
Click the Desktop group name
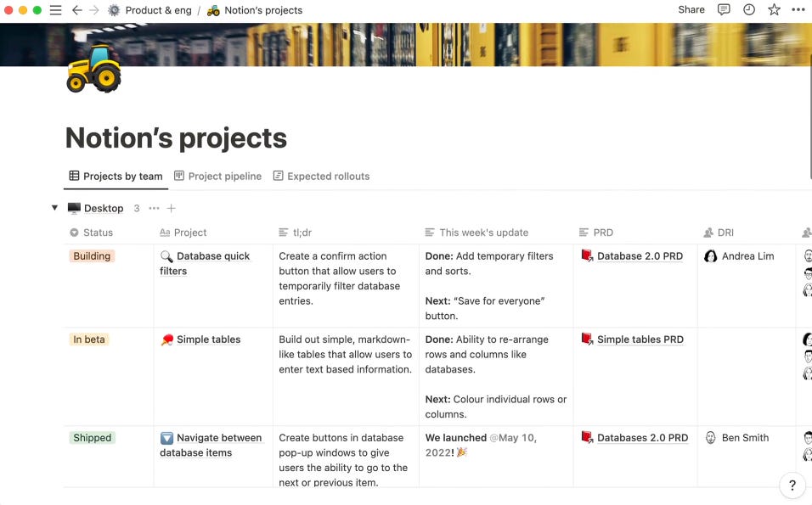coord(104,208)
